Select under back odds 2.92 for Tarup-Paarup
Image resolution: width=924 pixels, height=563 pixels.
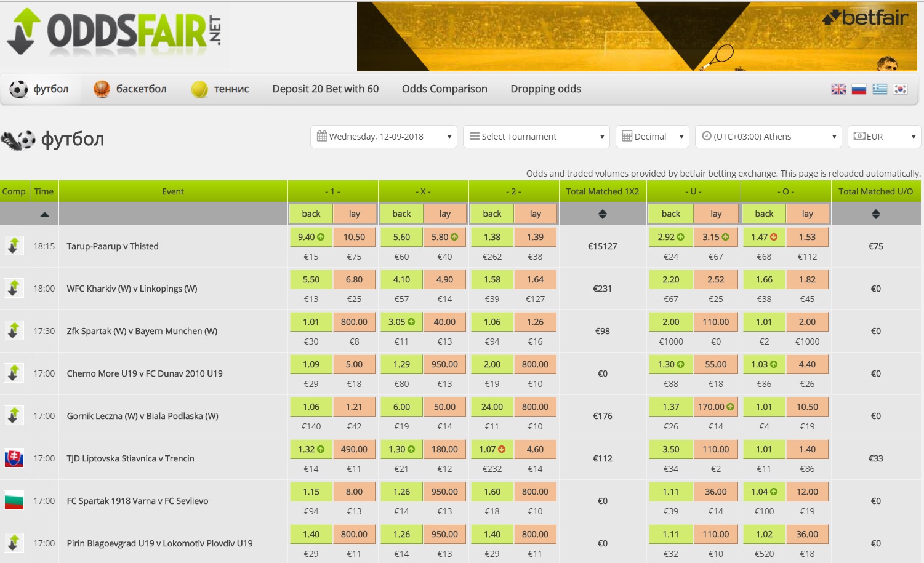point(671,237)
